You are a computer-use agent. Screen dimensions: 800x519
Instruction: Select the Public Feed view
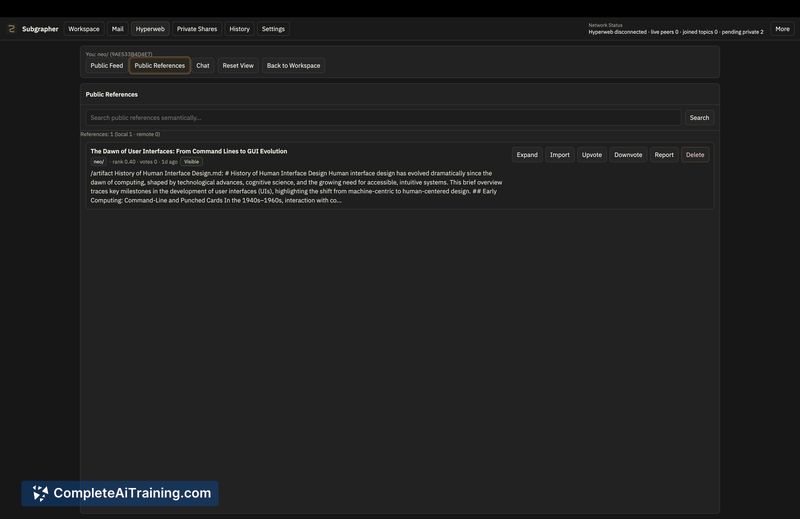click(107, 65)
